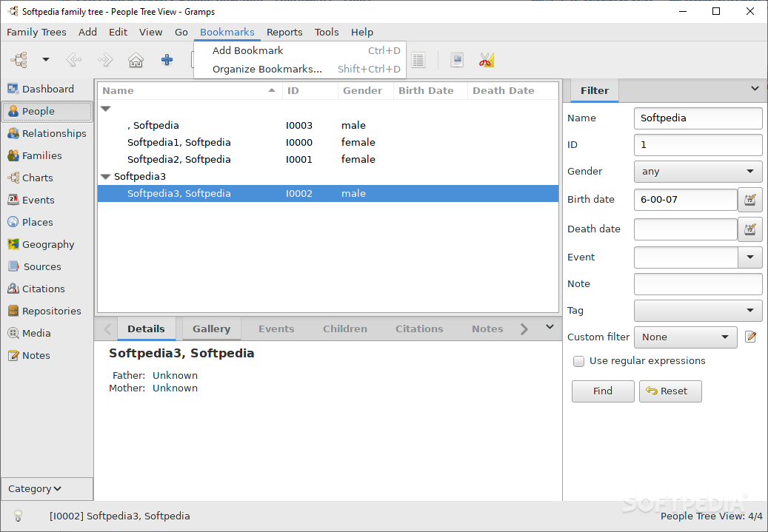Switch to the Citations bottom tab
Viewport: 768px width, 532px height.
click(419, 329)
